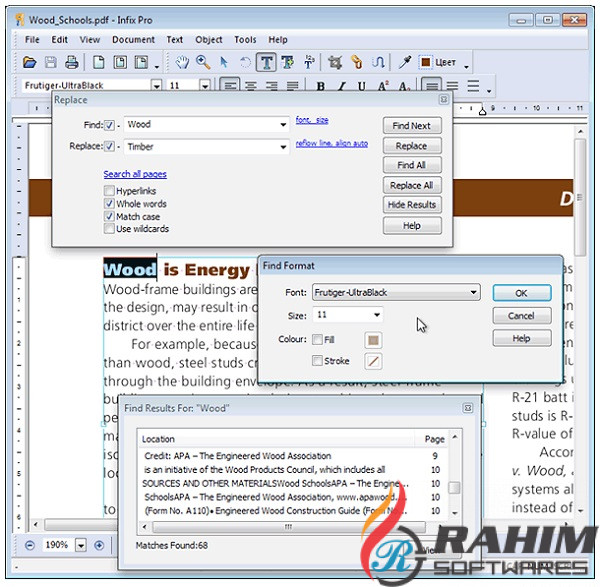Save the document with the floppy disk icon
Screen dimensions: 600x587
51,62
